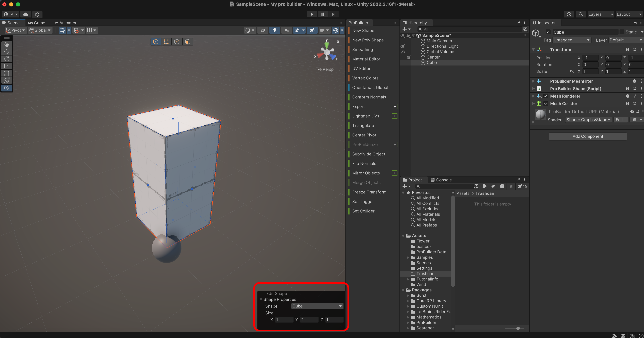The image size is (644, 338).
Task: Open the Shape type dropdown
Action: pos(317,306)
